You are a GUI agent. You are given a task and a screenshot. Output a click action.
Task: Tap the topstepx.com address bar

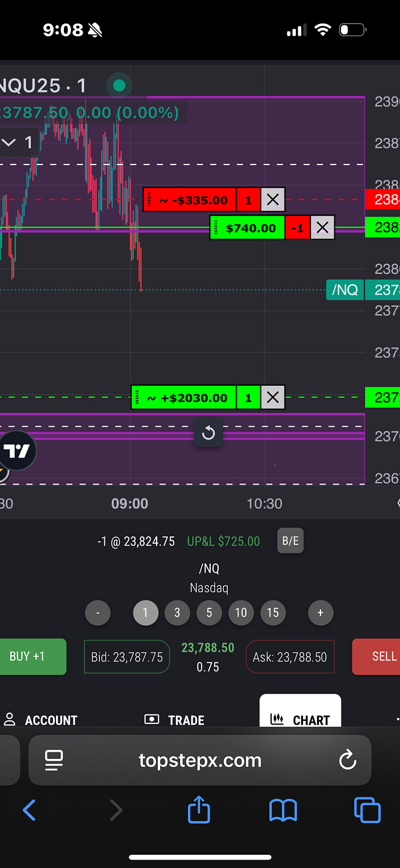[200, 760]
